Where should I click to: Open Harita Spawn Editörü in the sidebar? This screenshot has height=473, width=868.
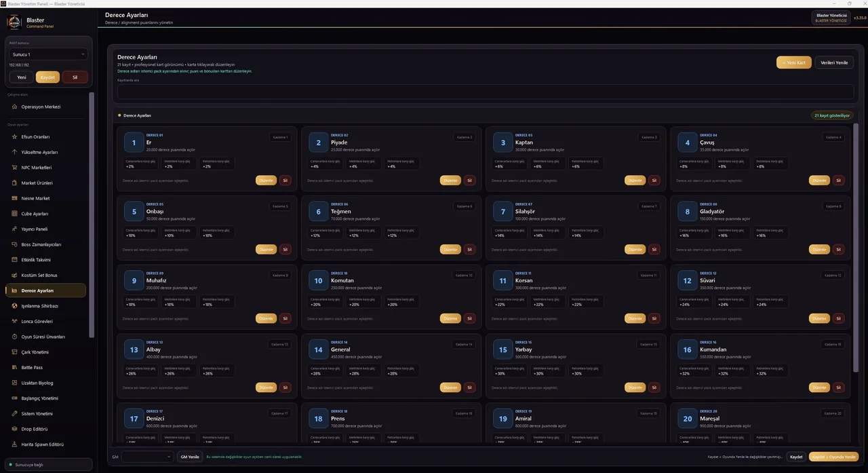click(x=45, y=444)
